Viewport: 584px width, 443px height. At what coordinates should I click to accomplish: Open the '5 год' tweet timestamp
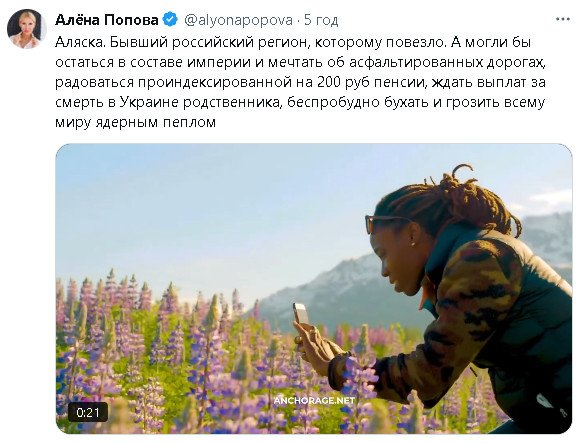pyautogui.click(x=321, y=20)
